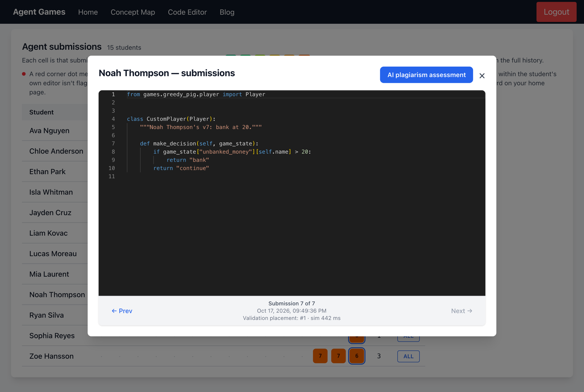Select student Sophia Reyes

point(52,335)
